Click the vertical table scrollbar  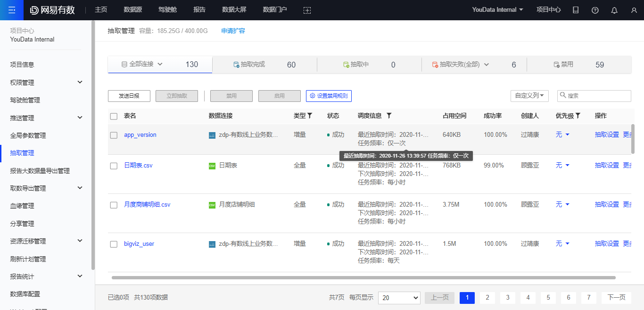[x=633, y=139]
